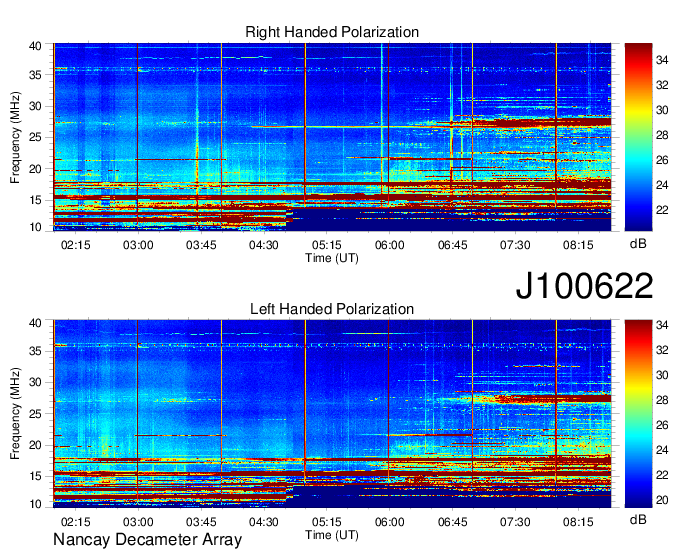The image size is (680, 552).
Task: Click the 03:00 time tick on bottom plot
Action: [x=138, y=522]
